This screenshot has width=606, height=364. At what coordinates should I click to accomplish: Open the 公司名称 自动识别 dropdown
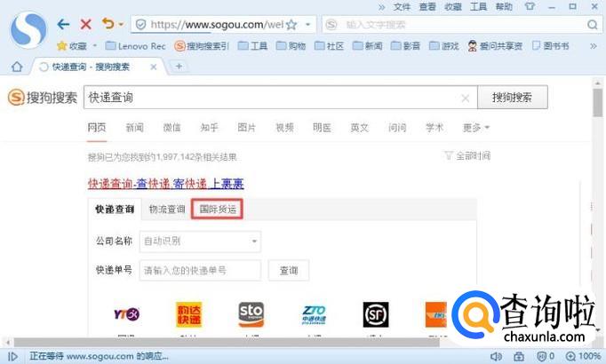point(200,241)
